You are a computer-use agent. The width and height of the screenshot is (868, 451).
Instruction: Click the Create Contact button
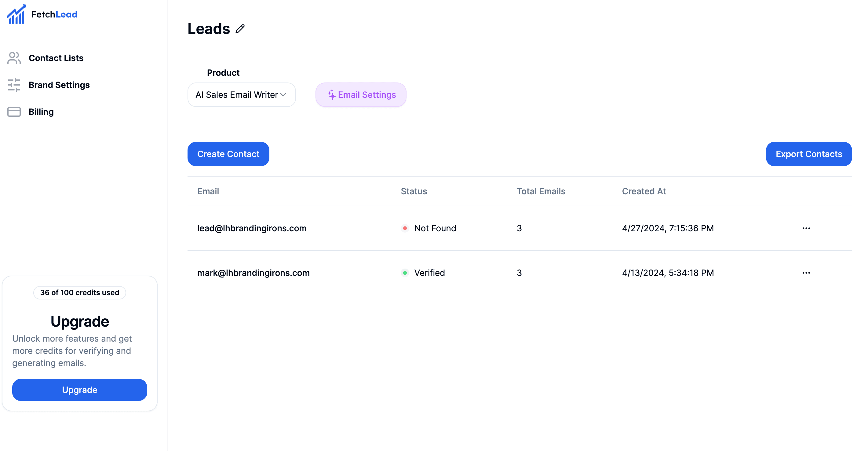(x=228, y=154)
